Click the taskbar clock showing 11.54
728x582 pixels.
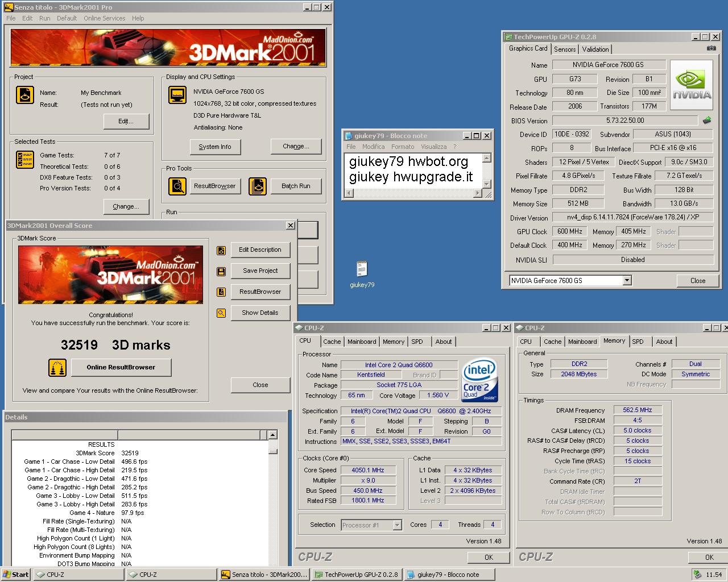tap(714, 575)
